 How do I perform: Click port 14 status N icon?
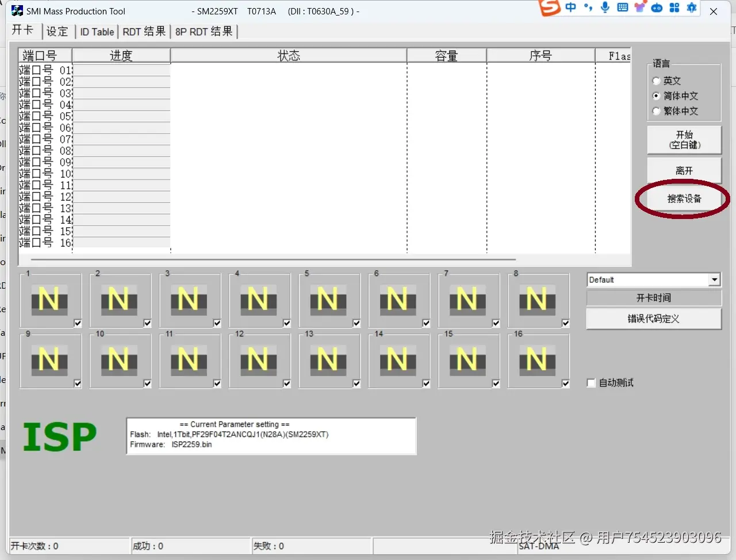point(398,360)
